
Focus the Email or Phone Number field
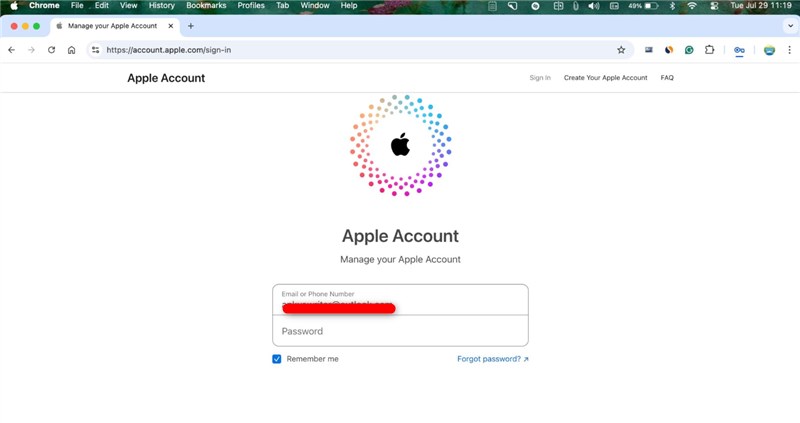pyautogui.click(x=401, y=300)
